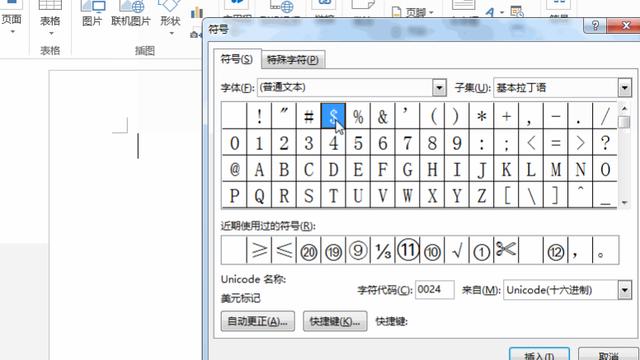Select the @ character in the grid

pyautogui.click(x=234, y=169)
